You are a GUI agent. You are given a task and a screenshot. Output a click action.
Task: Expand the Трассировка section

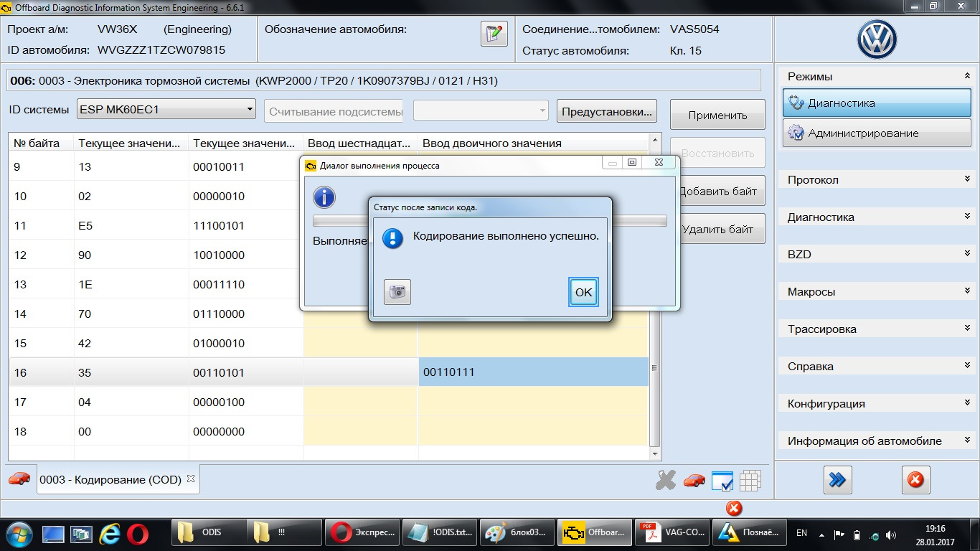point(968,329)
